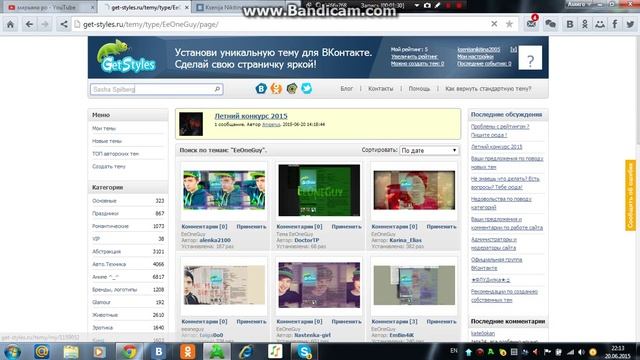Click the blue VK icon under the site header
This screenshot has height=360, width=640.
click(261, 89)
